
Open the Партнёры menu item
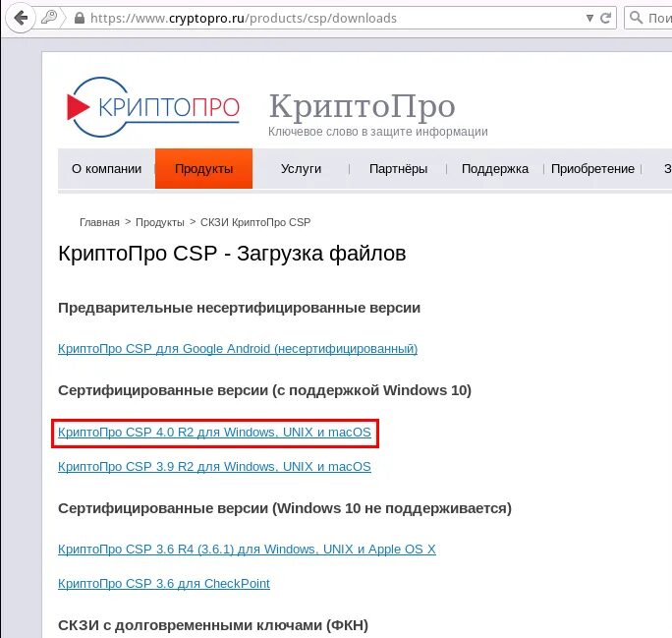pyautogui.click(x=398, y=169)
